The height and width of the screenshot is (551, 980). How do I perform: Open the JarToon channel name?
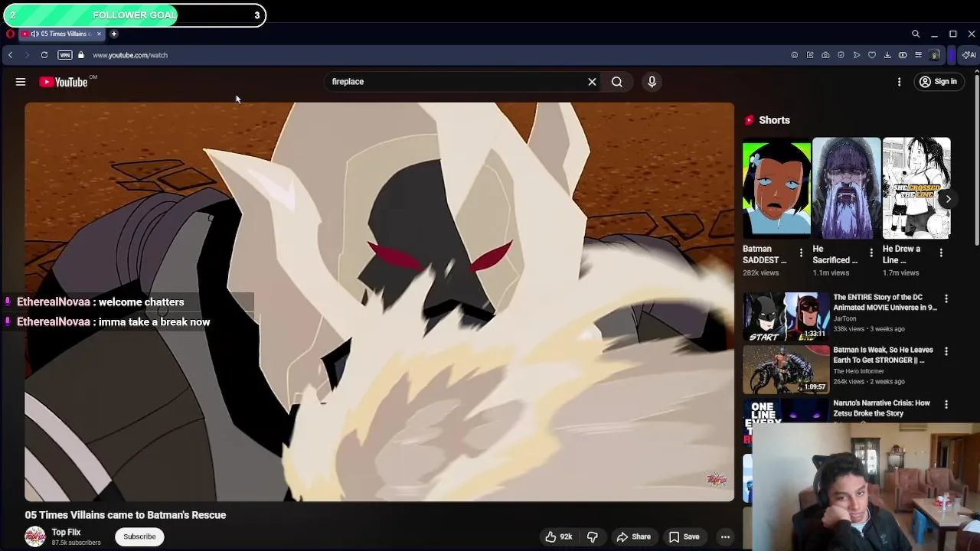pyautogui.click(x=845, y=318)
